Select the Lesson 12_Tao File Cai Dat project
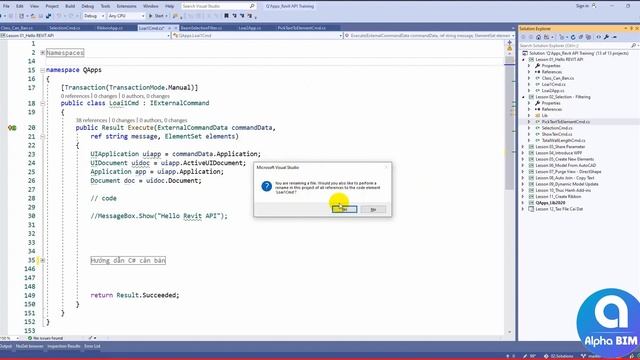Viewport: 640px width, 360px height. pos(559,209)
